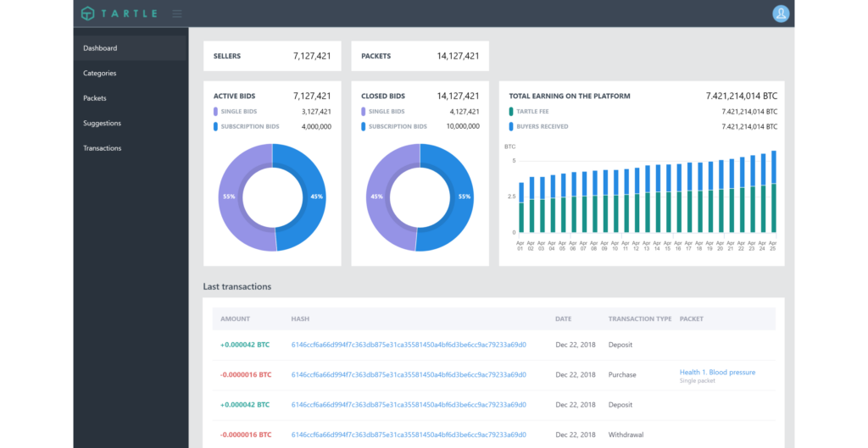Click the purple 45% segment in Closed Bids donut

(x=377, y=196)
